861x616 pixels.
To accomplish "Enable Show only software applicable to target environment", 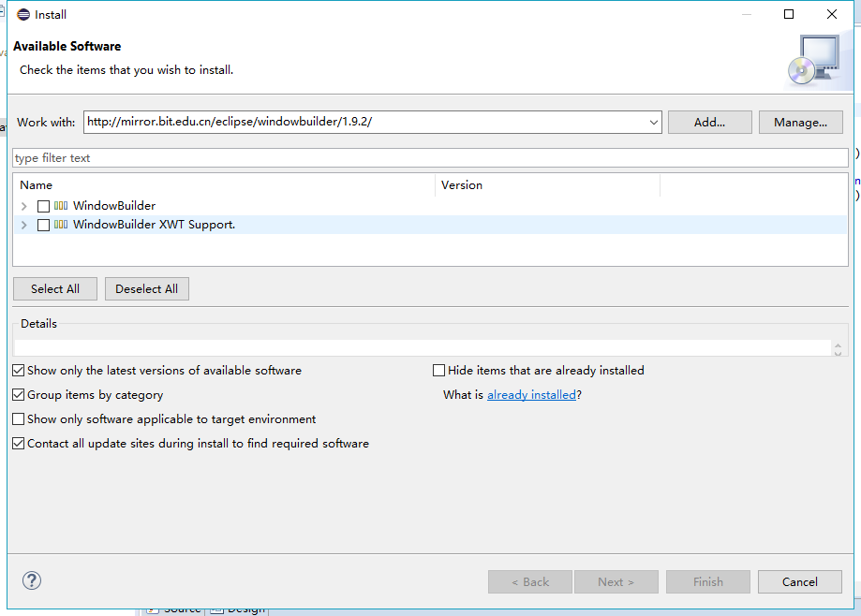I will click(x=18, y=419).
